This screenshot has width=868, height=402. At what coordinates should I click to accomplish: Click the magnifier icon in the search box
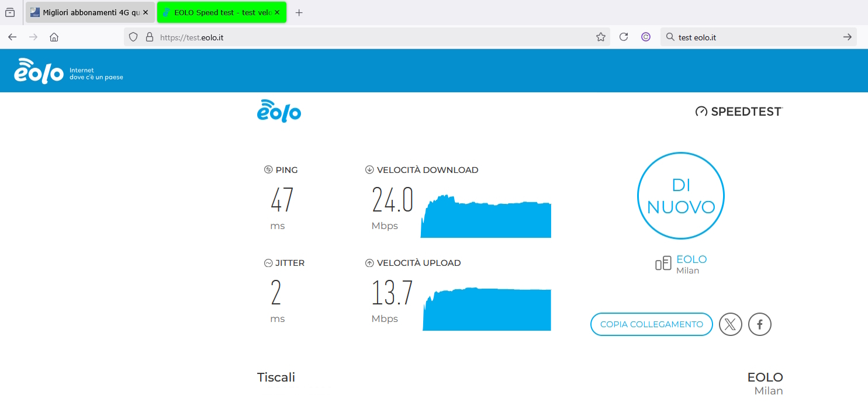tap(670, 37)
